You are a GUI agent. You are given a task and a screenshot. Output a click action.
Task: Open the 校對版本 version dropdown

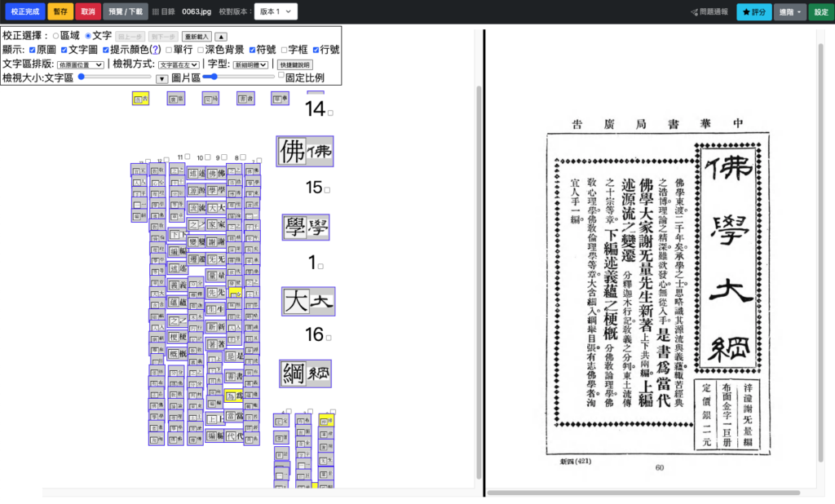pyautogui.click(x=276, y=12)
